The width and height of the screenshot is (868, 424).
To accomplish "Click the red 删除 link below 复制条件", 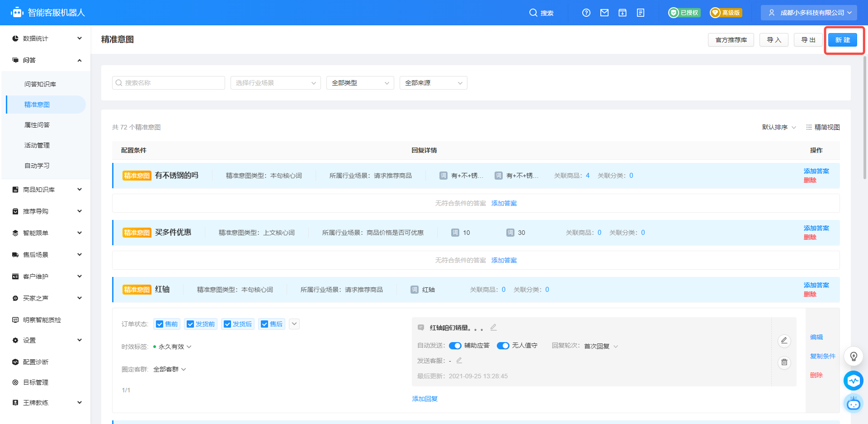I will click(816, 375).
